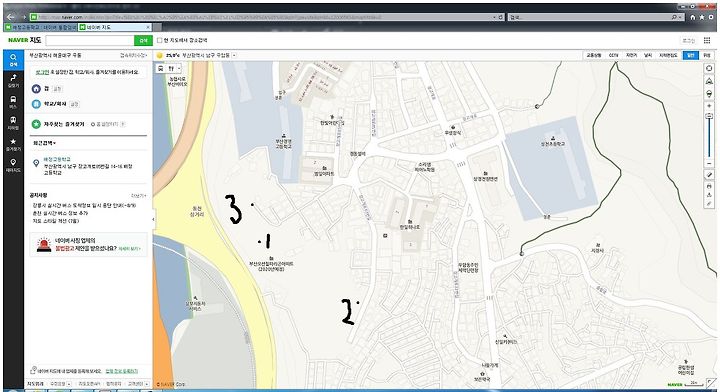Click the copy-link icon at tool column bottom
The image size is (720, 392).
[709, 203]
